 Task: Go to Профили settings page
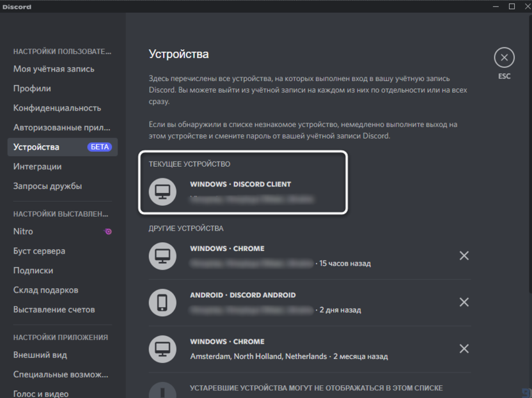pos(32,88)
